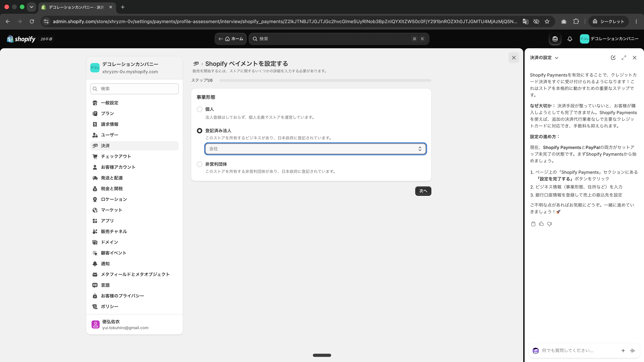The width and height of the screenshot is (644, 362).
Task: Click the ステップ1/6 progress bar
Action: (325, 80)
